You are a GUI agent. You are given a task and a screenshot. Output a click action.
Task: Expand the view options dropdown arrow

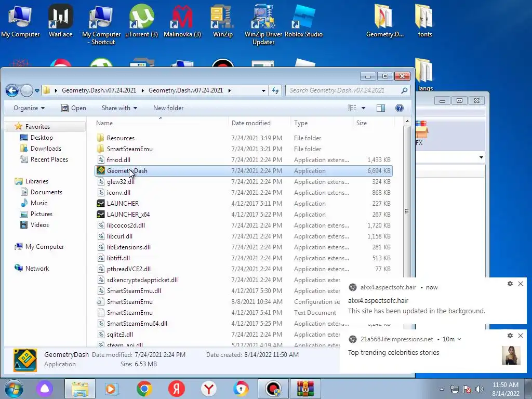[363, 108]
